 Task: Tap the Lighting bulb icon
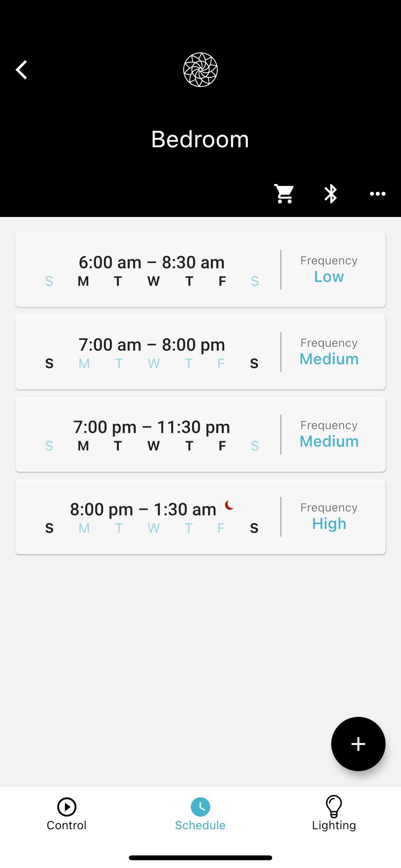(x=334, y=806)
